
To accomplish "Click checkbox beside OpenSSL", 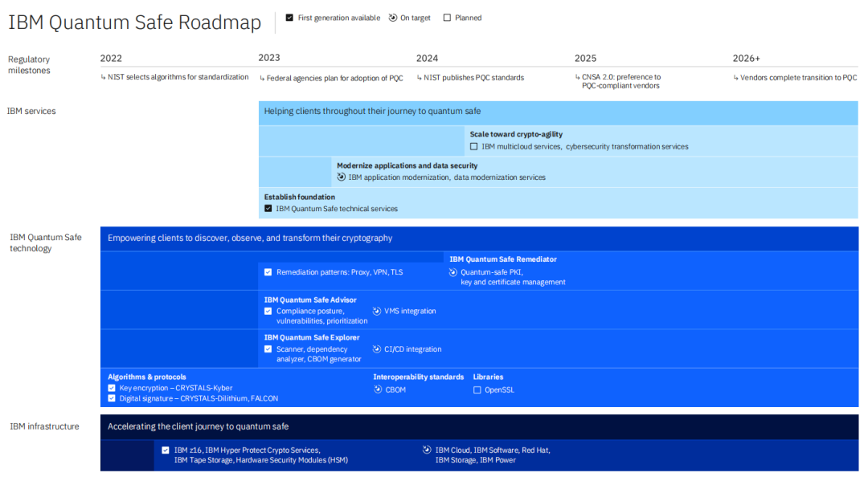I will click(x=477, y=389).
